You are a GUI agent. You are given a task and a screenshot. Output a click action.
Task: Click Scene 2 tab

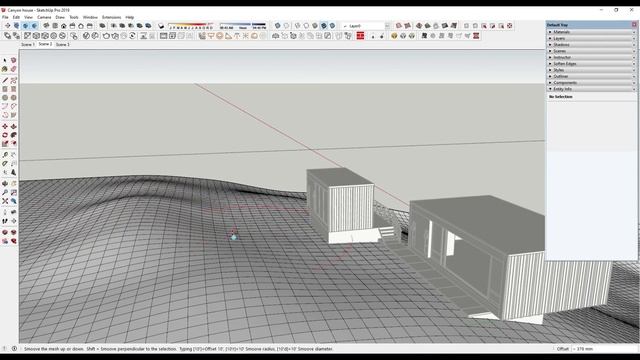coord(45,44)
